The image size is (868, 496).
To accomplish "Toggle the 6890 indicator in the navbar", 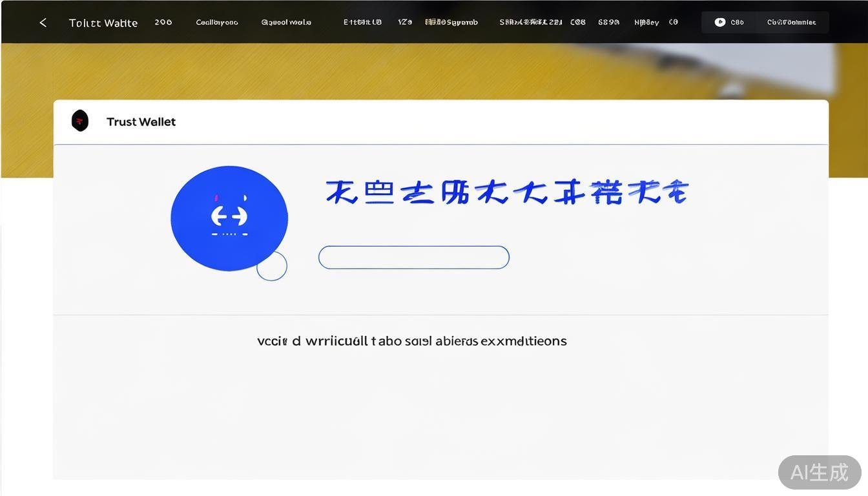I will coord(608,21).
